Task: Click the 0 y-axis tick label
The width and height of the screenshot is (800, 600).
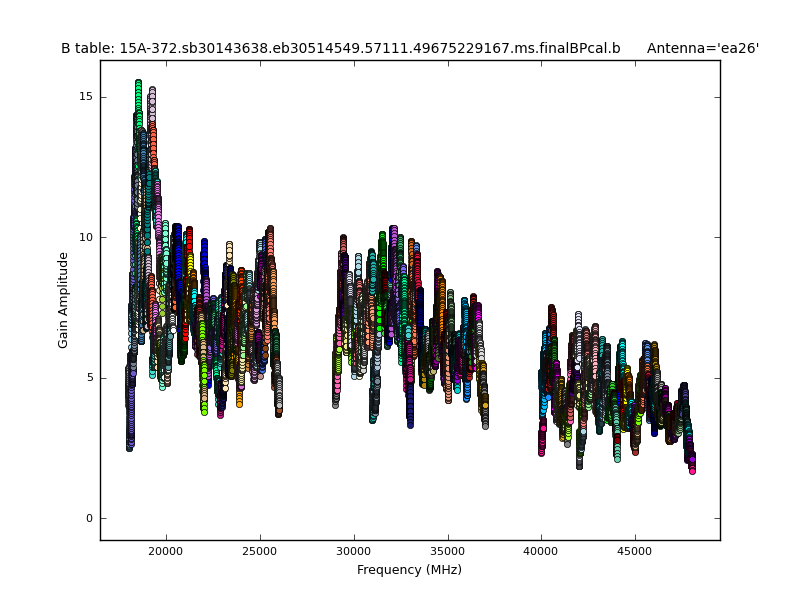Action: [89, 518]
